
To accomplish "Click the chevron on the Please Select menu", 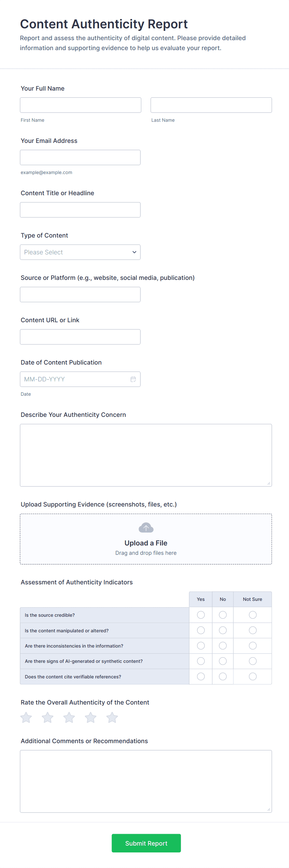I will click(134, 252).
